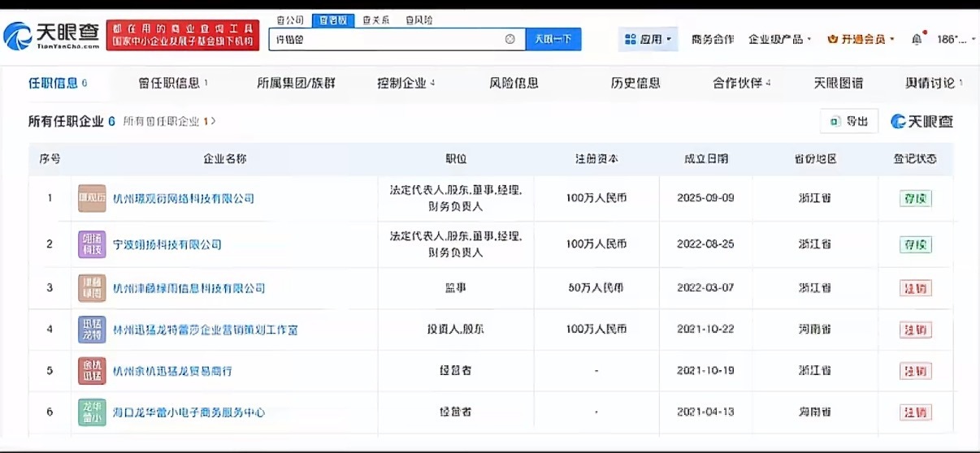980x453 pixels.
Task: Click the 职位 column header
Action: coord(457,159)
